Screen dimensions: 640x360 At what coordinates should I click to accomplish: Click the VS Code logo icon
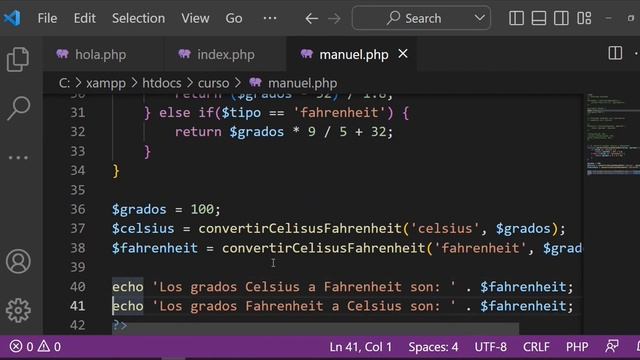pos(11,18)
